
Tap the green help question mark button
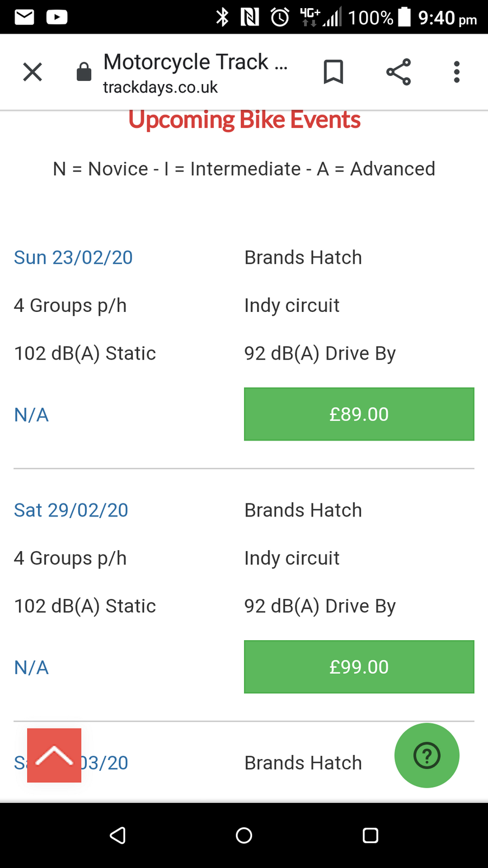(427, 755)
